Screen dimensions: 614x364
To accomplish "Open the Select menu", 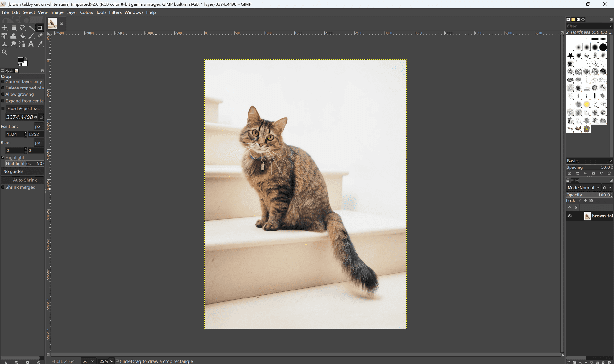I will [x=29, y=12].
